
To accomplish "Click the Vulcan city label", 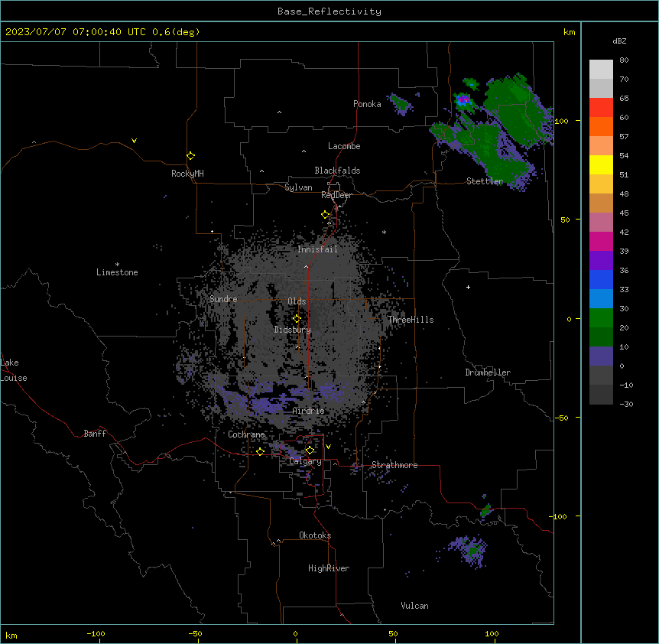I will pos(414,606).
